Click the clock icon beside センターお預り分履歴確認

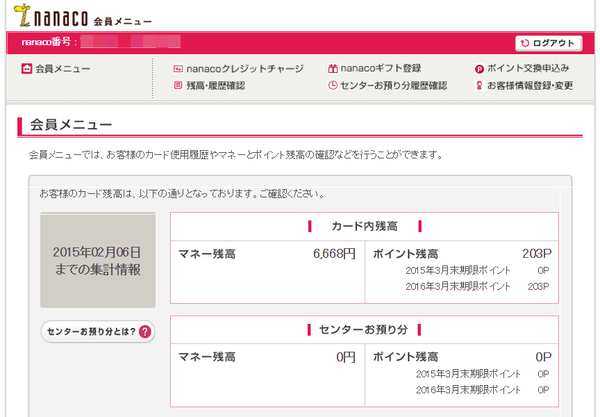333,85
